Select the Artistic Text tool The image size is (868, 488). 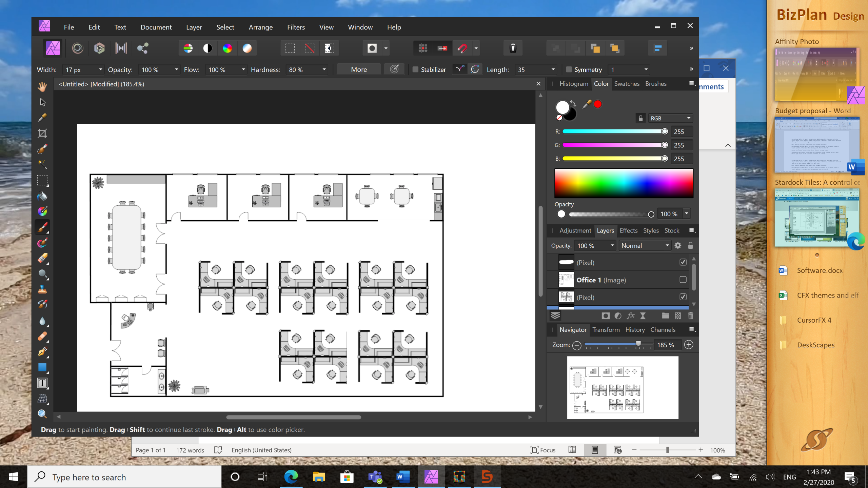click(x=42, y=383)
